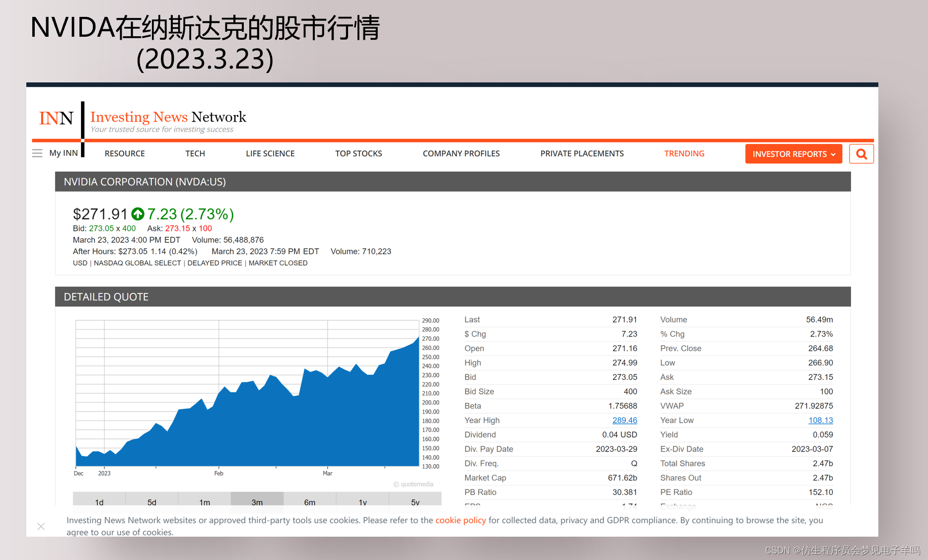This screenshot has width=928, height=560.
Task: Click the My INN label
Action: point(64,153)
